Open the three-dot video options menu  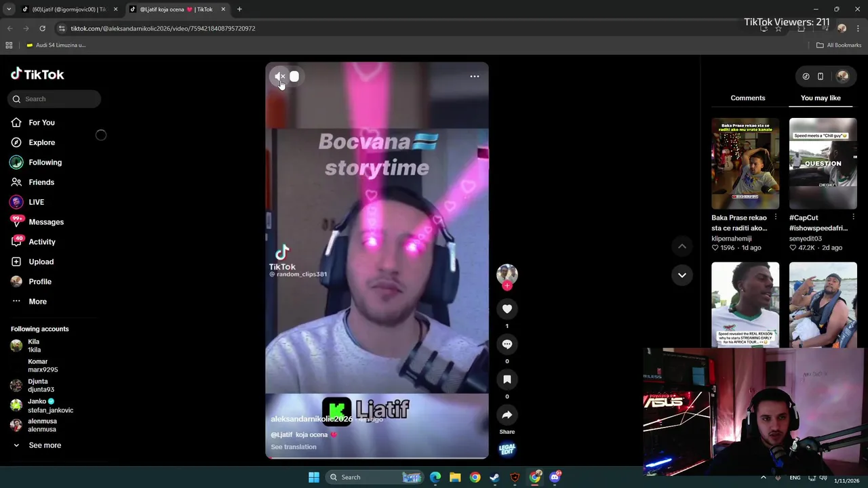[x=475, y=77]
